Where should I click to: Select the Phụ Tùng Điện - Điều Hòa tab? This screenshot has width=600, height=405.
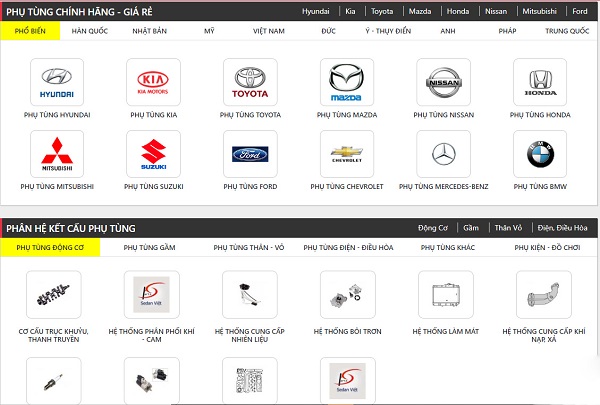pyautogui.click(x=348, y=247)
